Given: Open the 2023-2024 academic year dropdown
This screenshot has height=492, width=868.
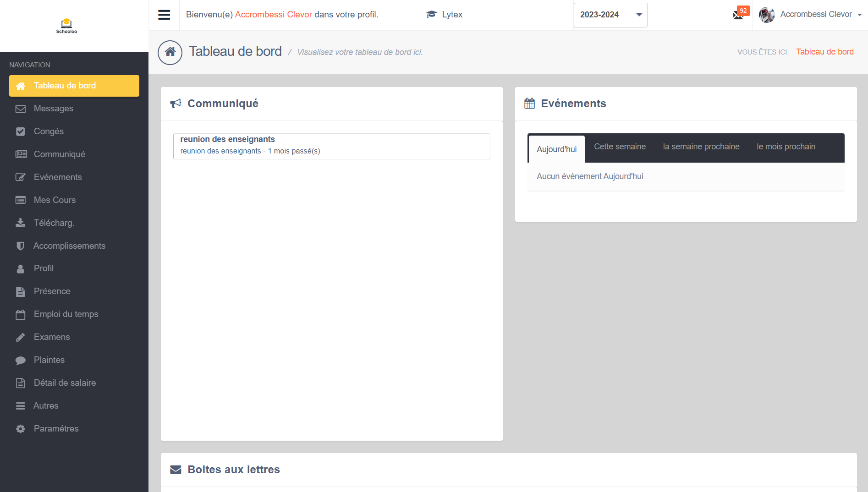Looking at the screenshot, I should pos(610,15).
